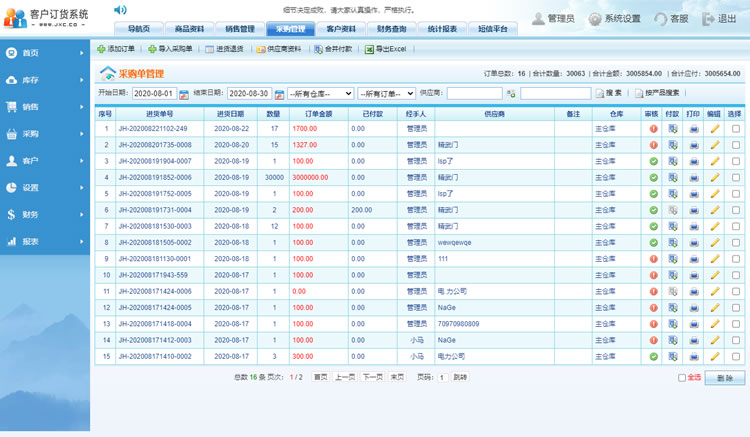Expand the 首页 sidebar item

pos(45,53)
